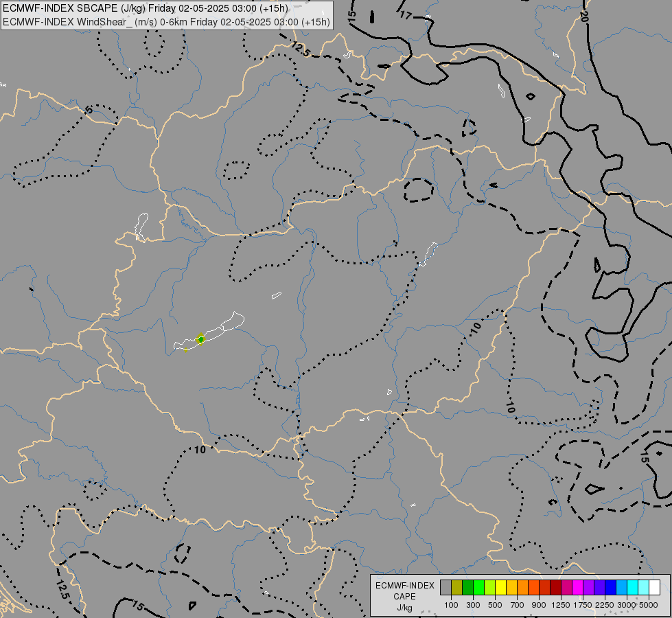Image resolution: width=672 pixels, height=618 pixels.
Task: Select the olive legend swatch above 100
Action: pyautogui.click(x=457, y=588)
